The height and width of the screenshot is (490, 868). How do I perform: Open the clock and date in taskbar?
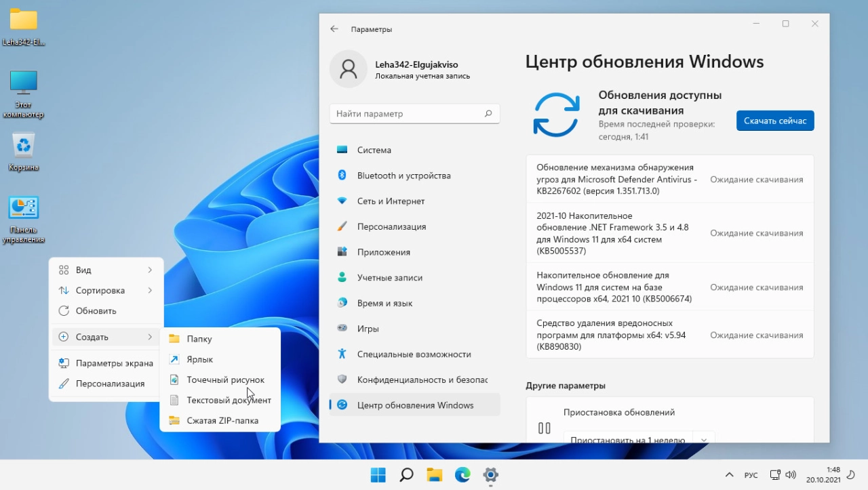823,474
